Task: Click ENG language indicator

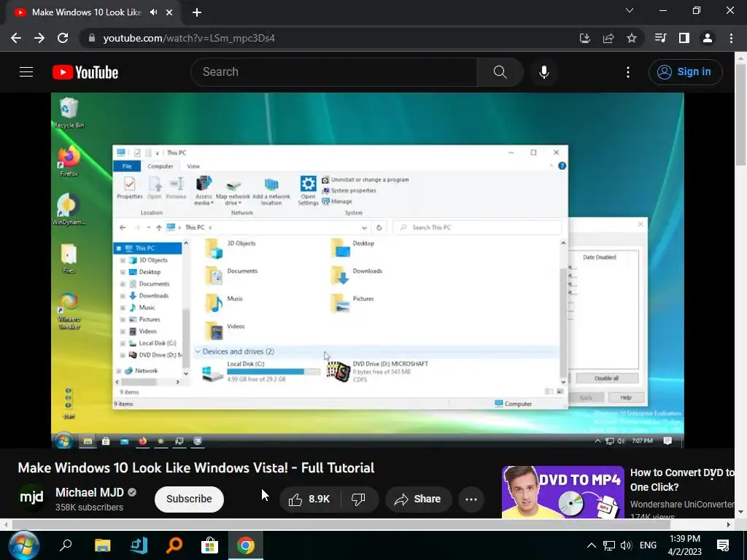Action: pyautogui.click(x=648, y=545)
